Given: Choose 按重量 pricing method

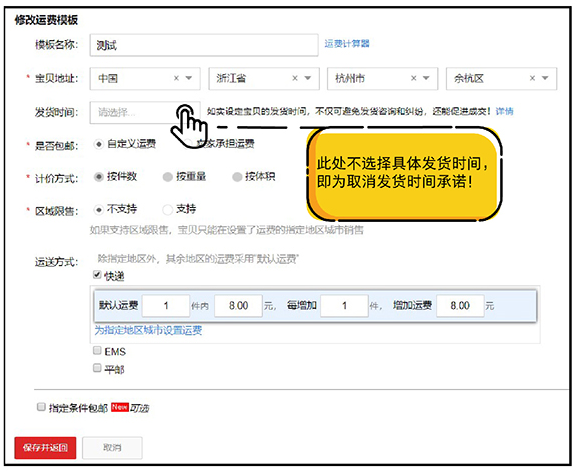Looking at the screenshot, I should click(168, 177).
